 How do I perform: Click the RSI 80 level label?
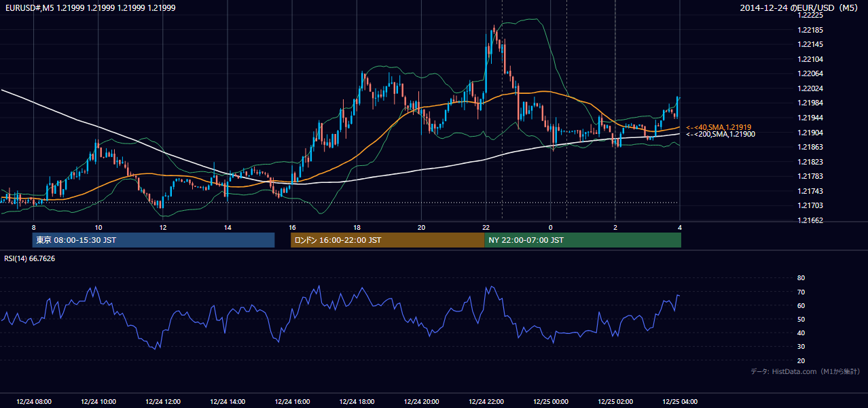(801, 278)
